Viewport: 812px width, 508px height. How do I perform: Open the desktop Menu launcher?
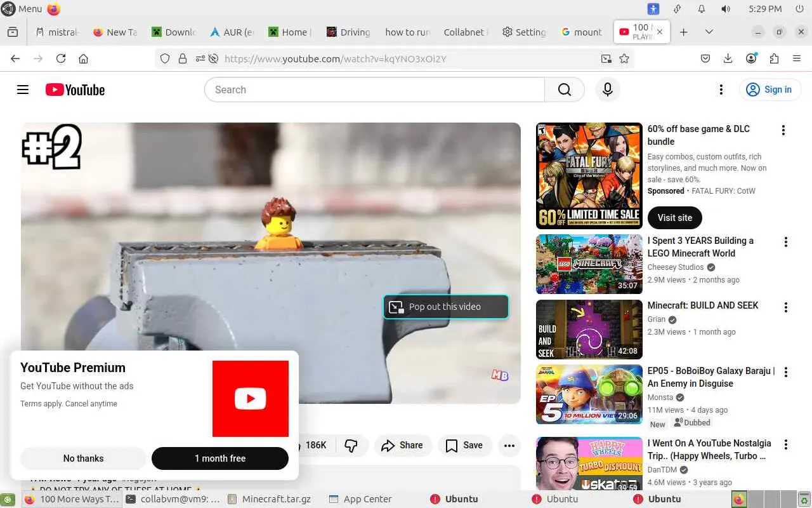(22, 9)
